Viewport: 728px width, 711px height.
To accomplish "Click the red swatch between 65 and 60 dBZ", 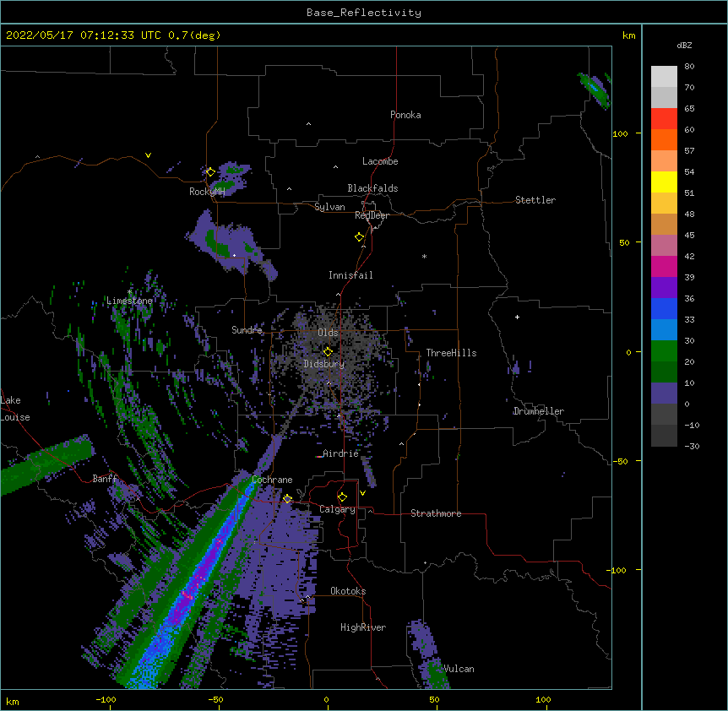I will [x=664, y=119].
